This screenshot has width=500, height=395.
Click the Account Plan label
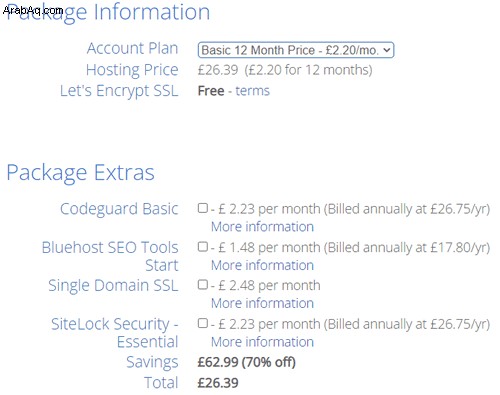(x=132, y=48)
